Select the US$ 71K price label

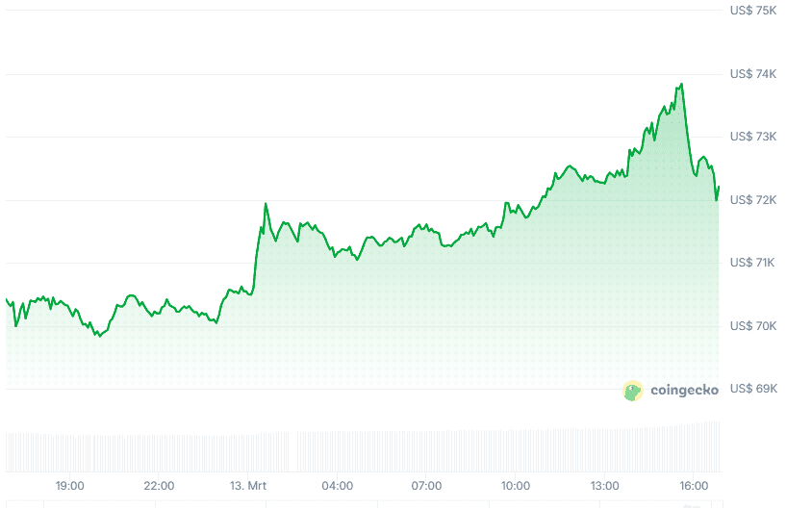click(x=752, y=263)
